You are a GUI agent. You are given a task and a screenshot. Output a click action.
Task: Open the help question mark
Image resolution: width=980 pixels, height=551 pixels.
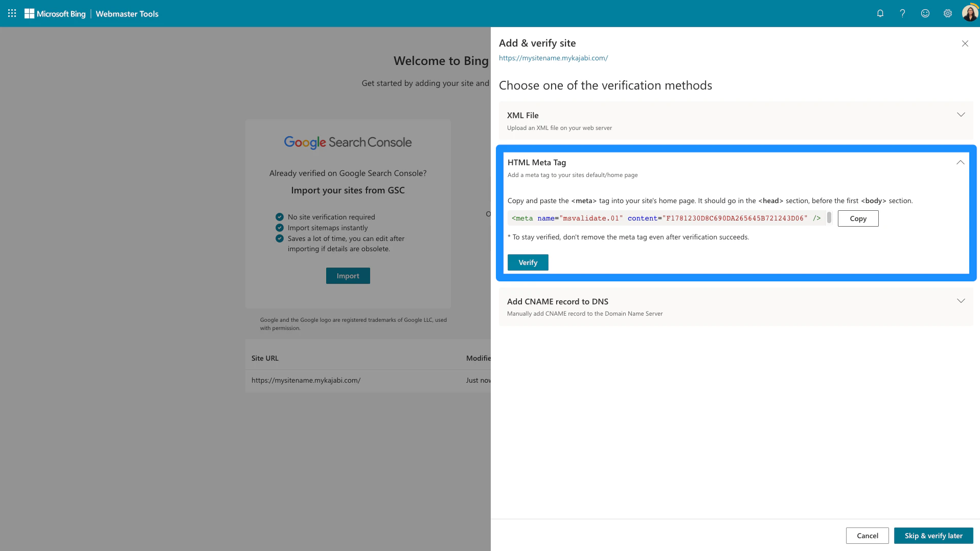click(x=902, y=13)
